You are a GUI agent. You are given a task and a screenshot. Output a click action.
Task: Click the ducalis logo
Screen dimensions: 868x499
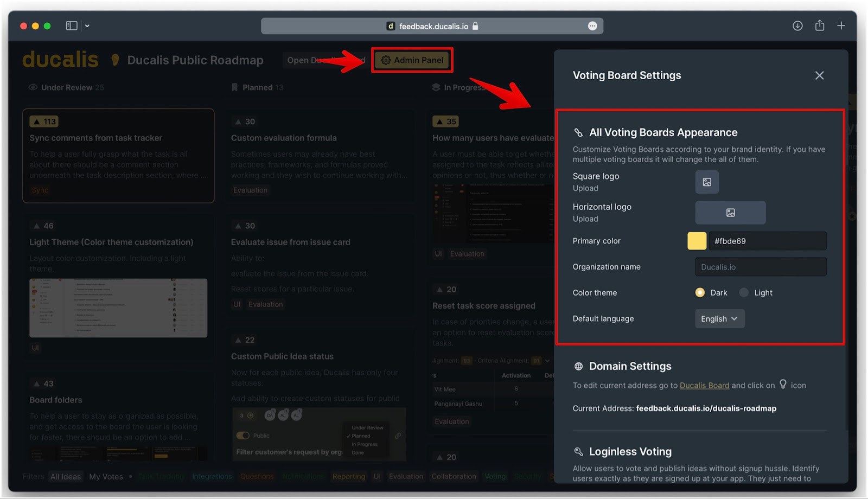tap(60, 60)
